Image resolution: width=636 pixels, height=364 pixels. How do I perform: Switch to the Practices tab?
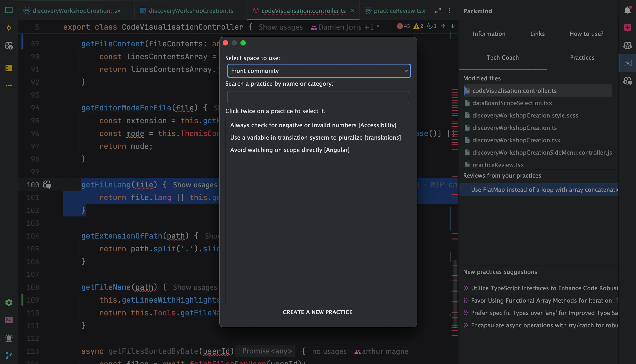(x=582, y=57)
